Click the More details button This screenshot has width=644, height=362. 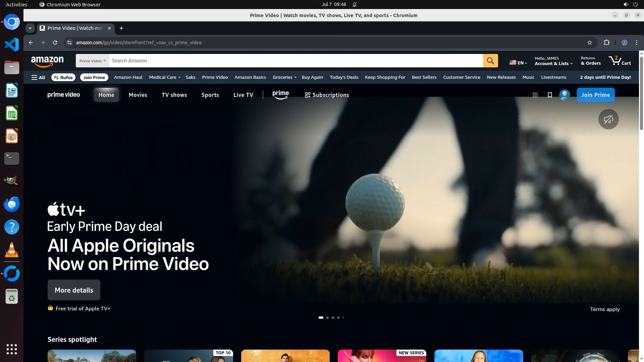(x=74, y=290)
